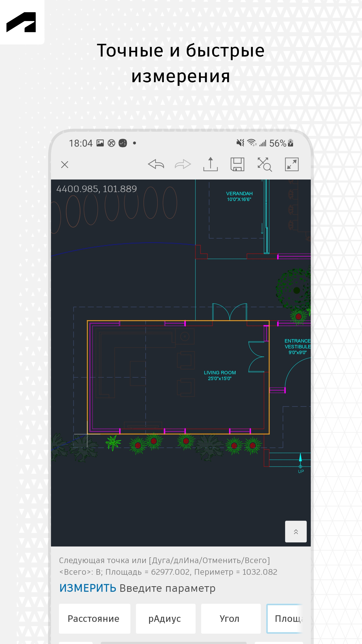Tap the battery 56% status indicator
The height and width of the screenshot is (644, 362).
point(281,143)
